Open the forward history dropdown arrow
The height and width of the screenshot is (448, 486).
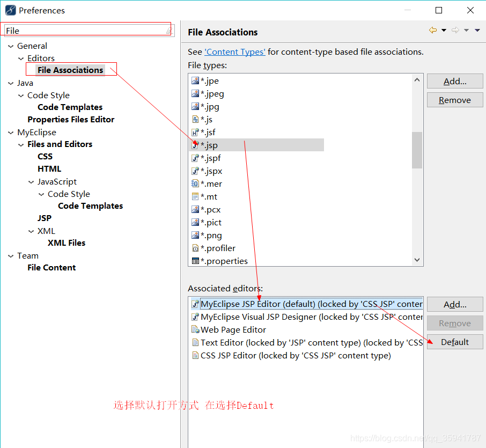click(466, 30)
